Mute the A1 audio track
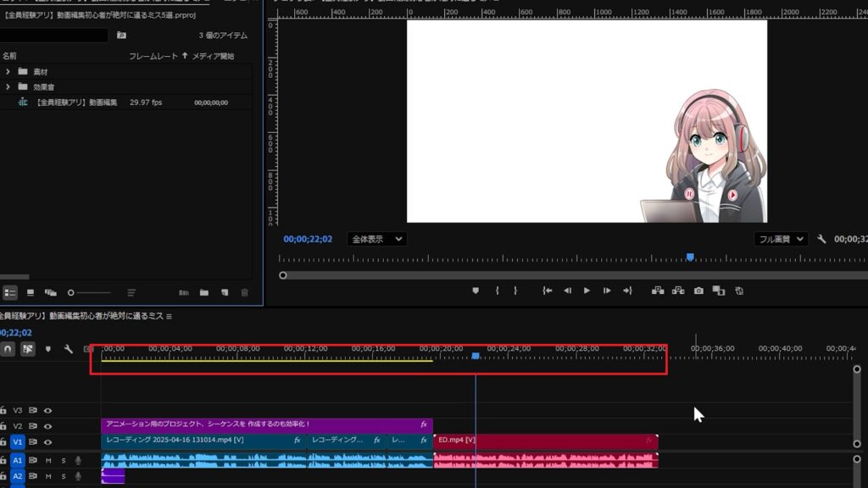The image size is (868, 488). pos(48,460)
